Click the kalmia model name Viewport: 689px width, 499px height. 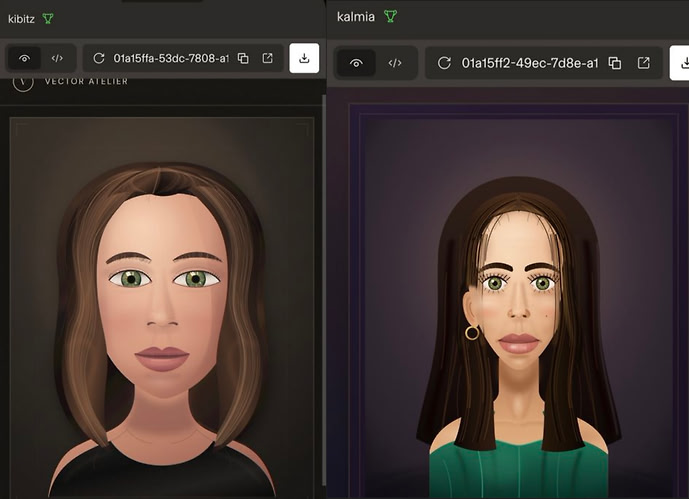356,17
